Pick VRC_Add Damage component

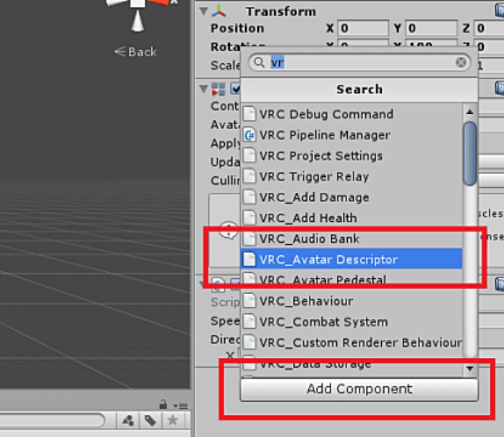352,197
